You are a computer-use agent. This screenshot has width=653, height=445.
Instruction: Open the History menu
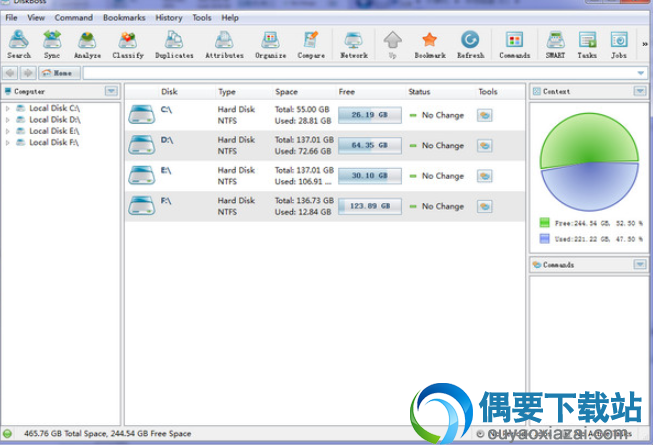click(x=169, y=18)
